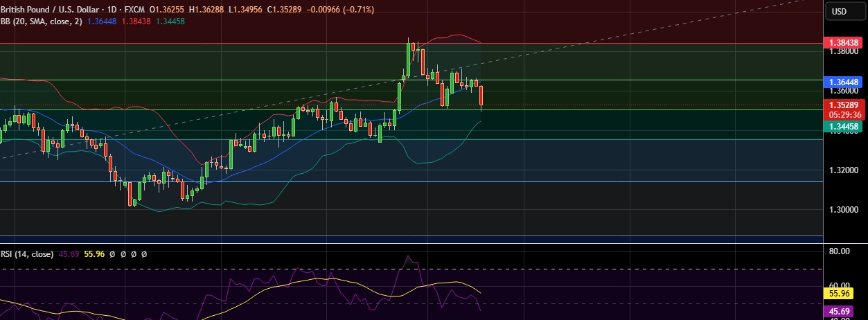Image resolution: width=868 pixels, height=320 pixels.
Task: Click the BB legend value 1.34458
Action: tap(170, 21)
